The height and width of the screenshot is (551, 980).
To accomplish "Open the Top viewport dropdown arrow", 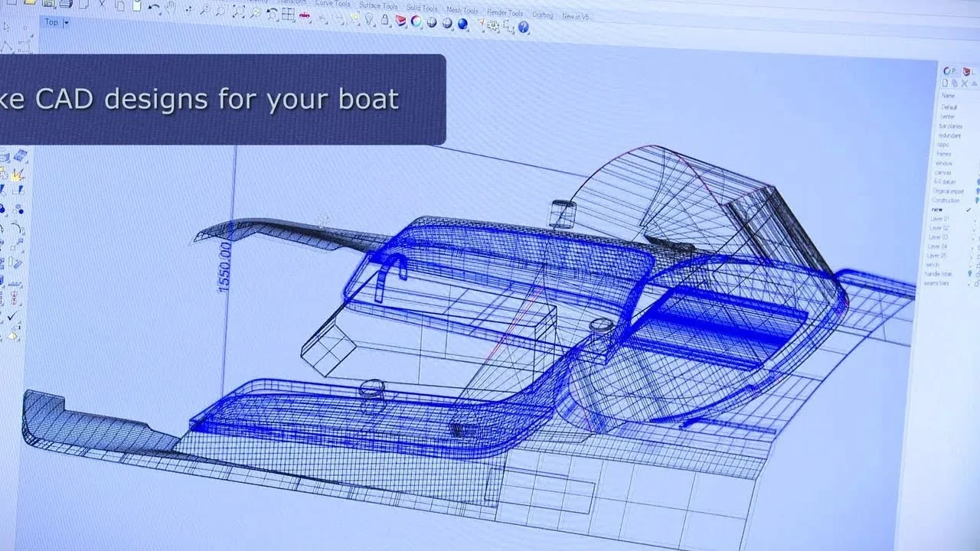I will pos(66,22).
